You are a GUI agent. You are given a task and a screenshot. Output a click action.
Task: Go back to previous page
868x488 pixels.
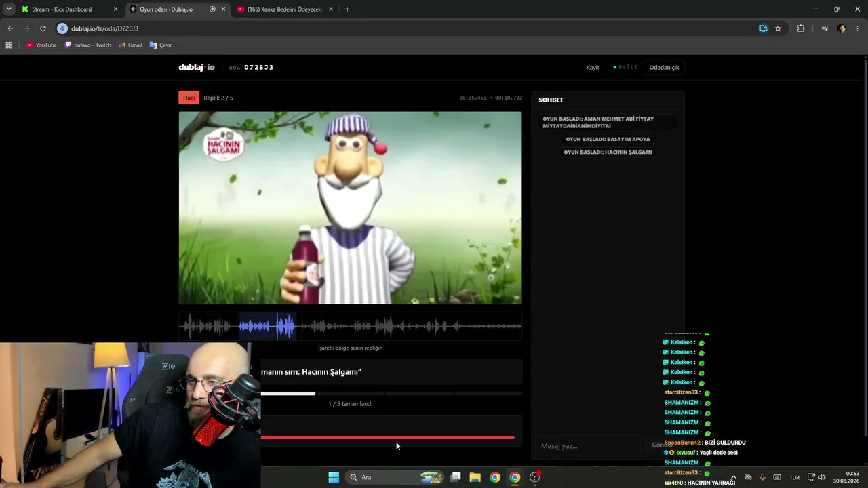point(10,28)
